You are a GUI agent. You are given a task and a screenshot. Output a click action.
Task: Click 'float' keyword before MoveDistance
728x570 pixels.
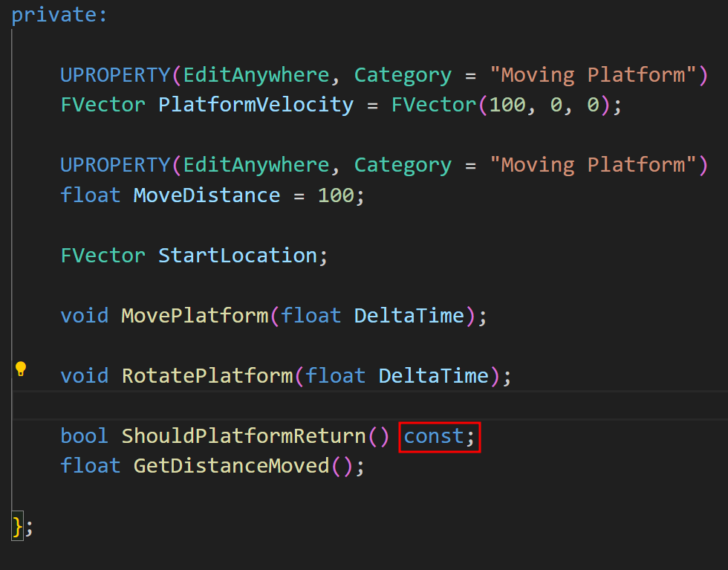[x=91, y=195]
